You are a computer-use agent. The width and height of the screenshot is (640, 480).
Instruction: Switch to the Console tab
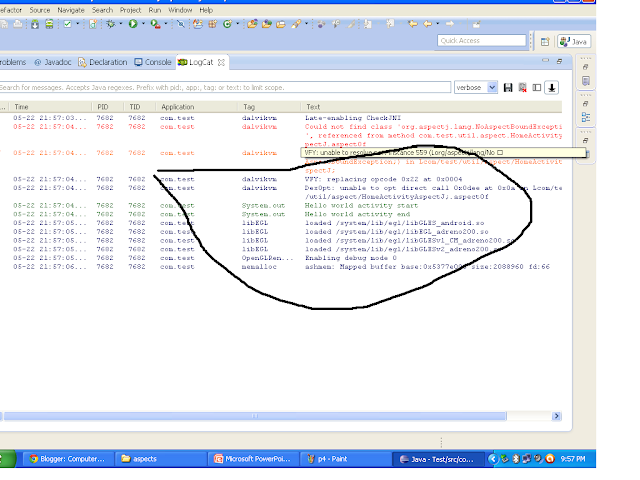click(x=153, y=62)
